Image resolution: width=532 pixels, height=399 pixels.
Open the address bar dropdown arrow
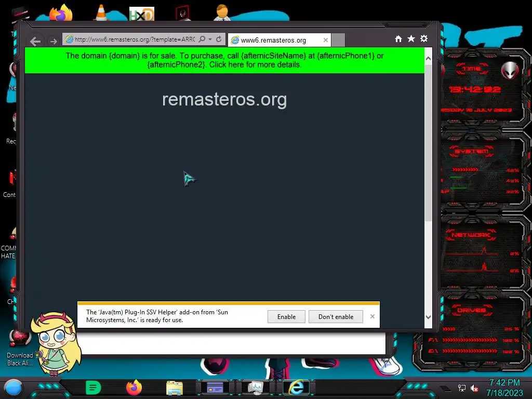click(x=210, y=39)
